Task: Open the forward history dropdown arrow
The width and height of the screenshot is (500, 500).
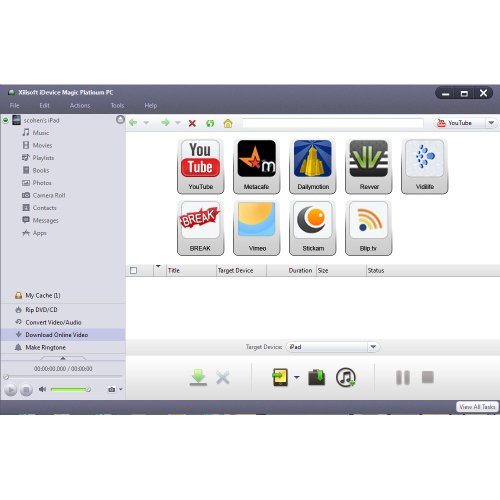Action: (178, 123)
